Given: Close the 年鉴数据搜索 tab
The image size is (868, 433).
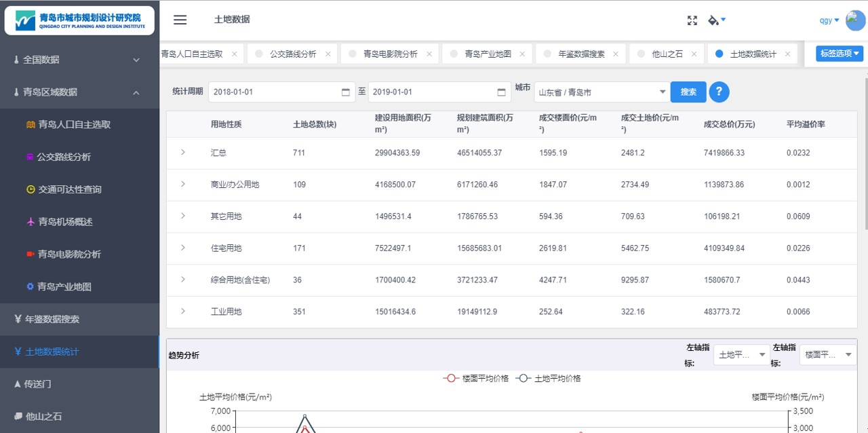Looking at the screenshot, I should click(616, 54).
